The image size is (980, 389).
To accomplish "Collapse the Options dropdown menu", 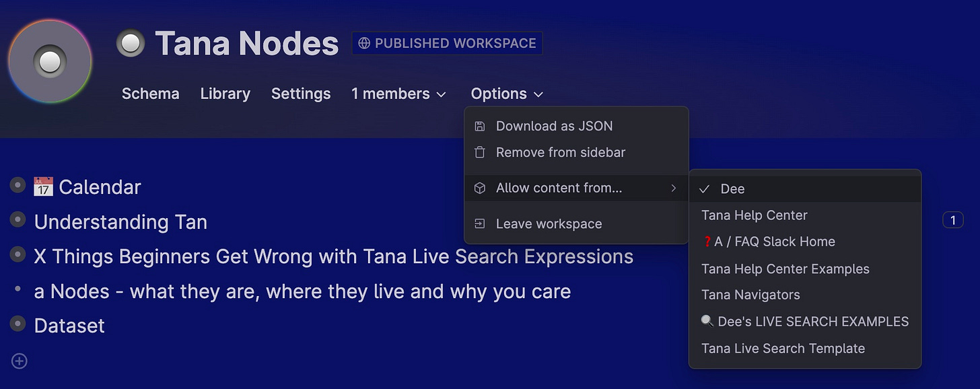I will click(507, 94).
